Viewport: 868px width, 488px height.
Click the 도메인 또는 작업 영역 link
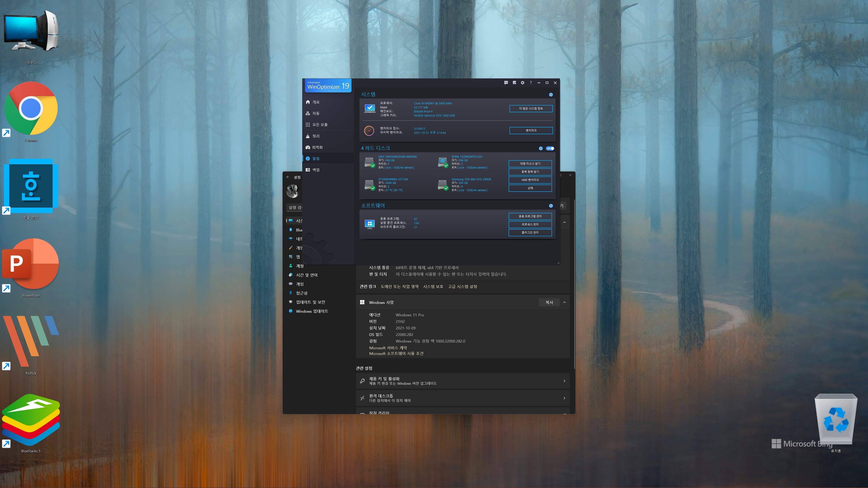pyautogui.click(x=399, y=287)
